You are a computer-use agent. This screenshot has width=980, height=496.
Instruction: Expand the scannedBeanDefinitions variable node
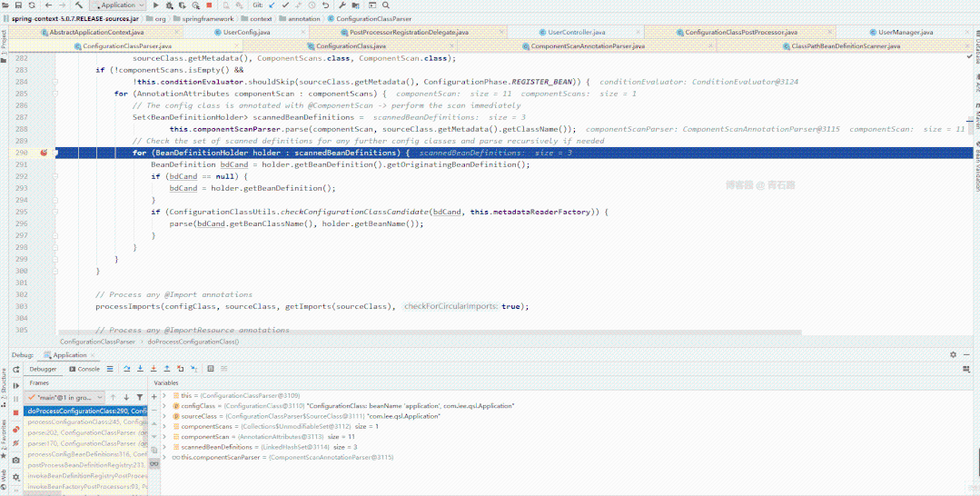pos(164,447)
